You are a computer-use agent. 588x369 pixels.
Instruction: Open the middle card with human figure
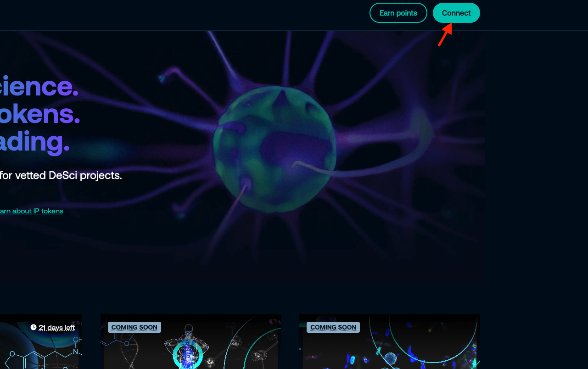click(190, 349)
